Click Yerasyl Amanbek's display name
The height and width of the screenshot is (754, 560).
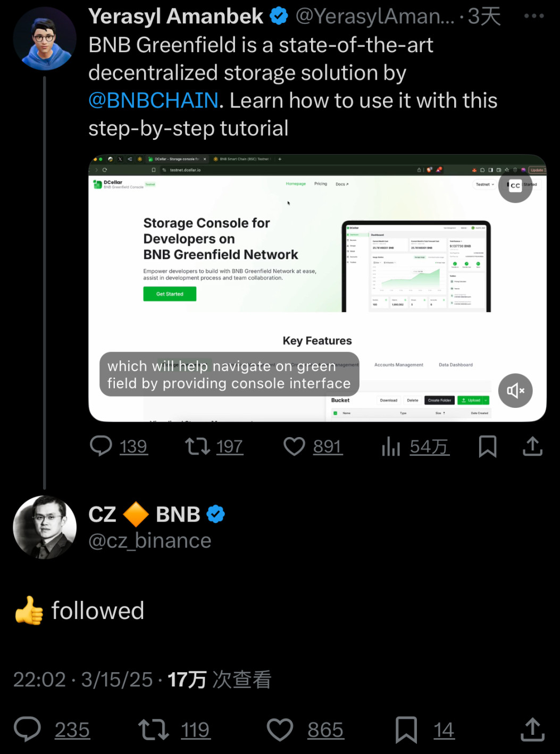tap(175, 16)
